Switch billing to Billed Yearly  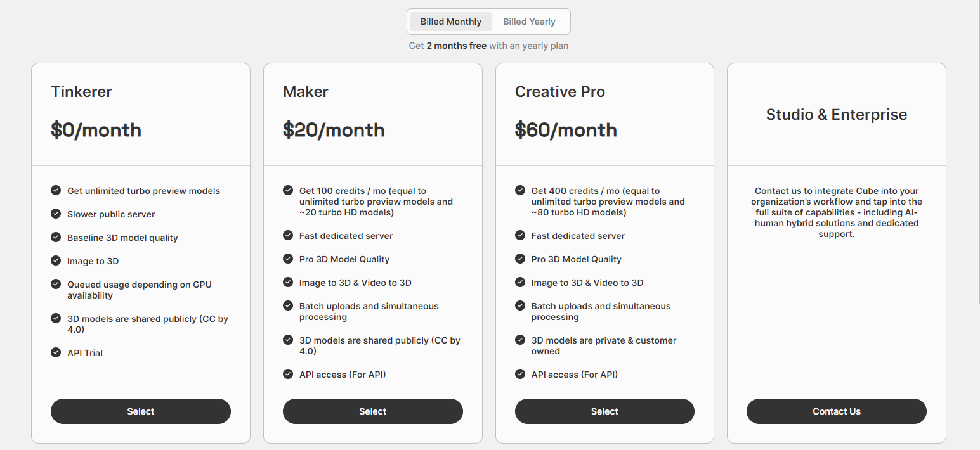[x=529, y=22]
